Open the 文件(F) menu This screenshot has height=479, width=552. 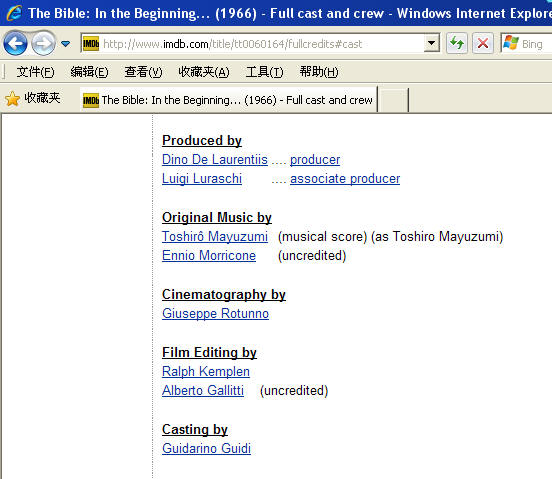[x=36, y=72]
